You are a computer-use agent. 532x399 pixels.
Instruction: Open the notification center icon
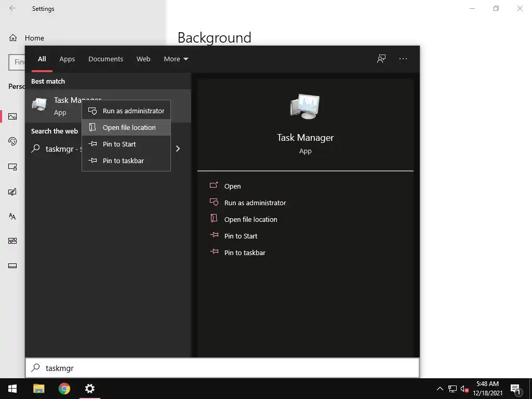(x=515, y=389)
